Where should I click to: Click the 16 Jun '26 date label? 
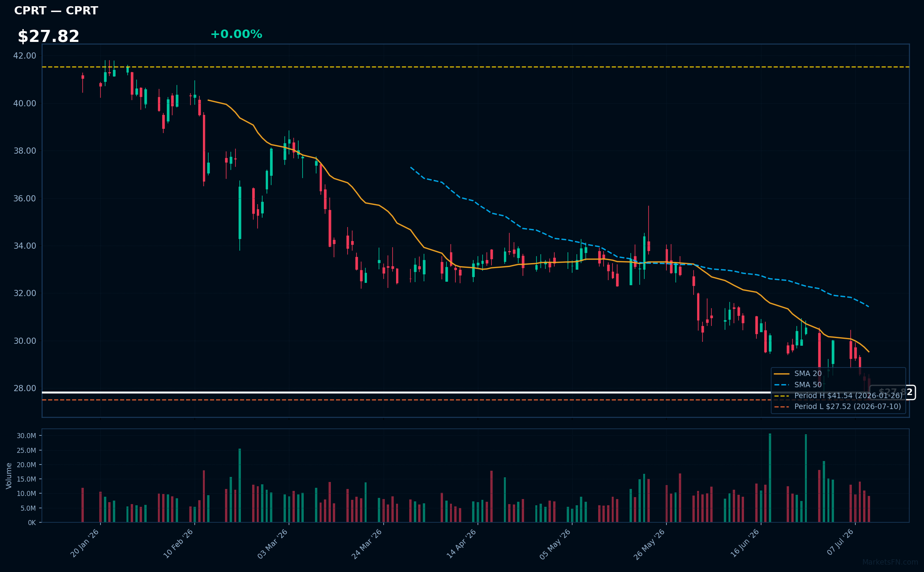tap(744, 543)
